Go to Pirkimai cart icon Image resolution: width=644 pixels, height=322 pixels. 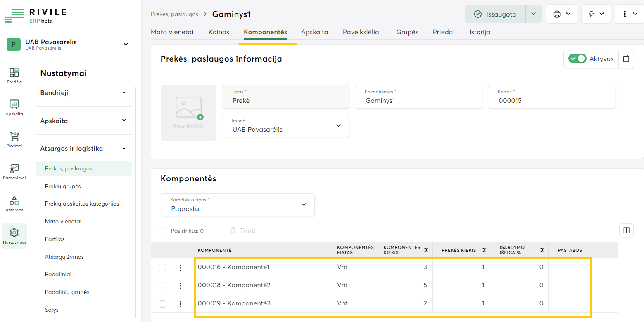pos(14,137)
